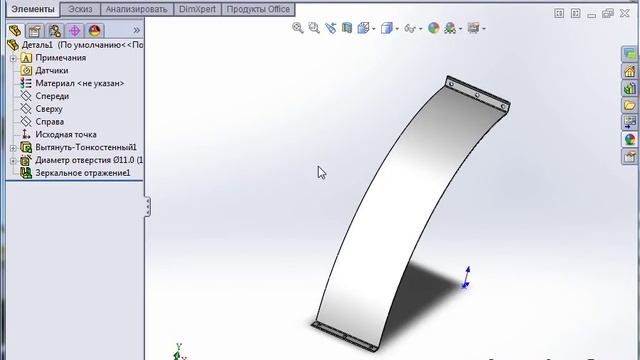Open the View Settings dropdown arrow

pos(484,29)
